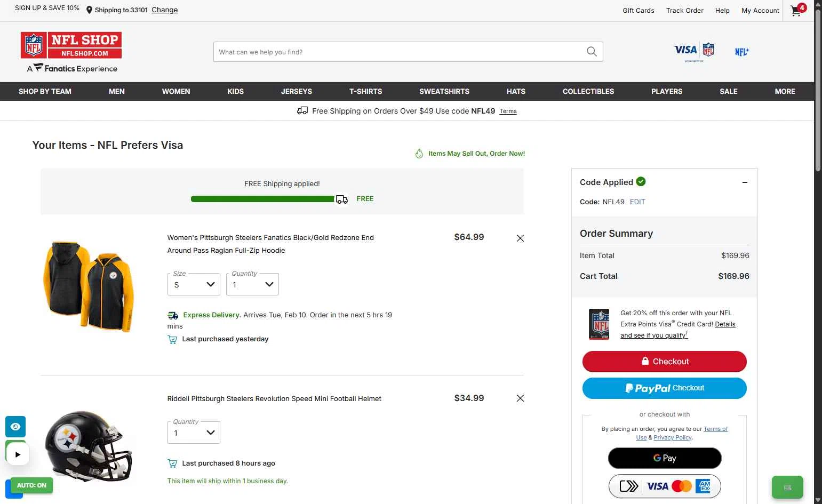Click SIGN UP & SAVE 10%

pyautogui.click(x=47, y=8)
